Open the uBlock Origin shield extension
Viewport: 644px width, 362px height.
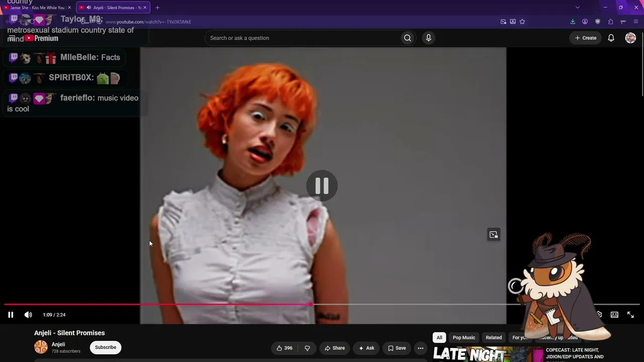598,22
